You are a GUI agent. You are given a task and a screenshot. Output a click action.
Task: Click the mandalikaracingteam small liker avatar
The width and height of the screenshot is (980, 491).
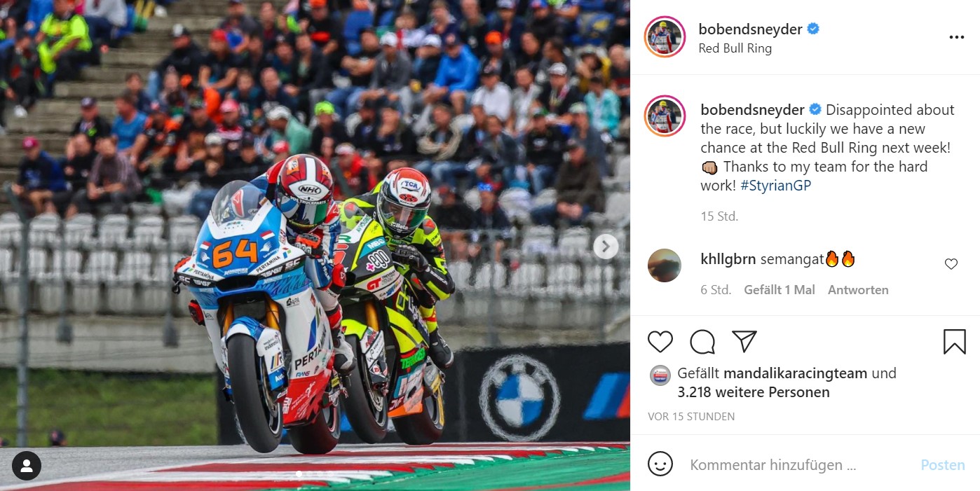(660, 374)
